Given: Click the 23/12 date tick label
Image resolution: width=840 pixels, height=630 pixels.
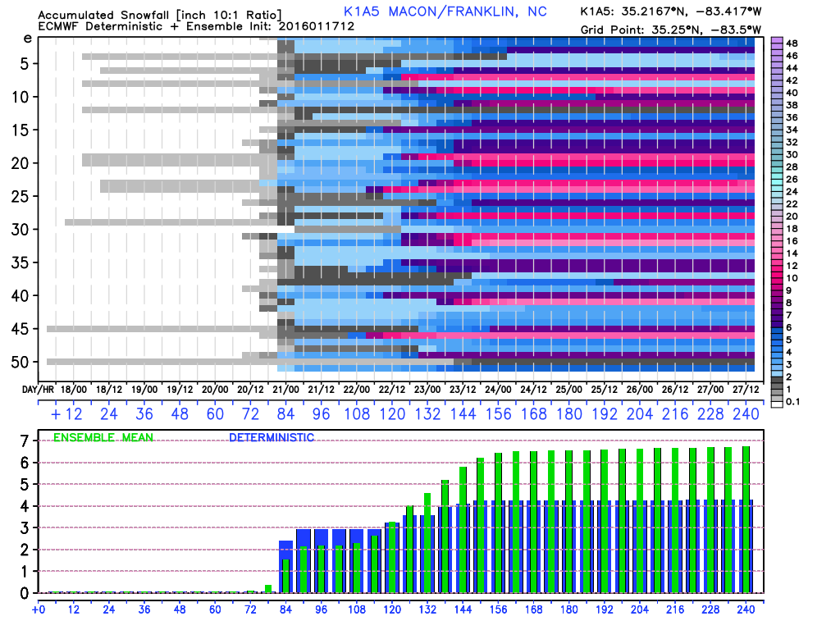Looking at the screenshot, I should click(x=463, y=390).
